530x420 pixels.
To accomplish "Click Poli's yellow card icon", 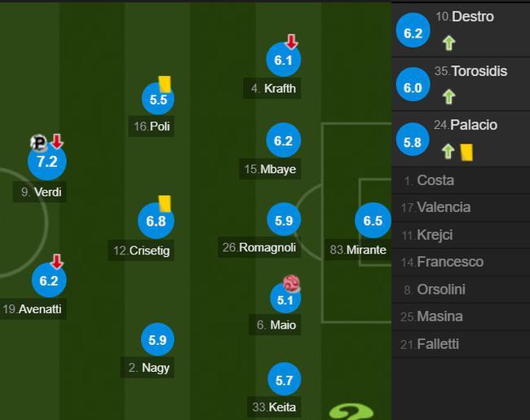I will (165, 84).
